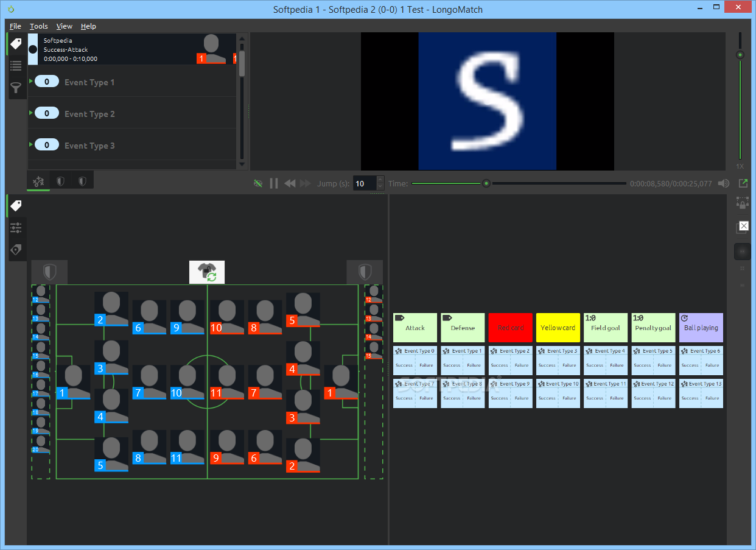This screenshot has height=550, width=756.
Task: Open the playlist list icon in top sidebar
Action: [x=16, y=66]
